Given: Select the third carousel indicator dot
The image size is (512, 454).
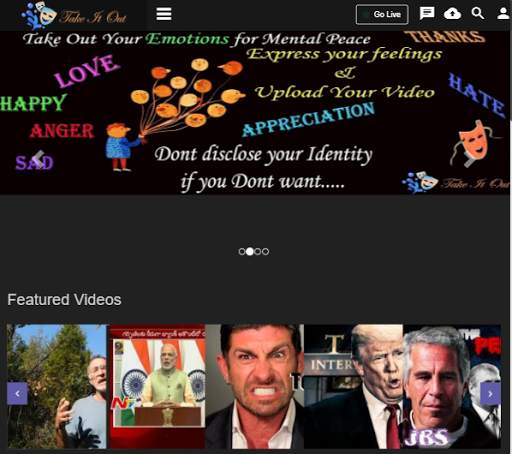Looking at the screenshot, I should click(258, 252).
